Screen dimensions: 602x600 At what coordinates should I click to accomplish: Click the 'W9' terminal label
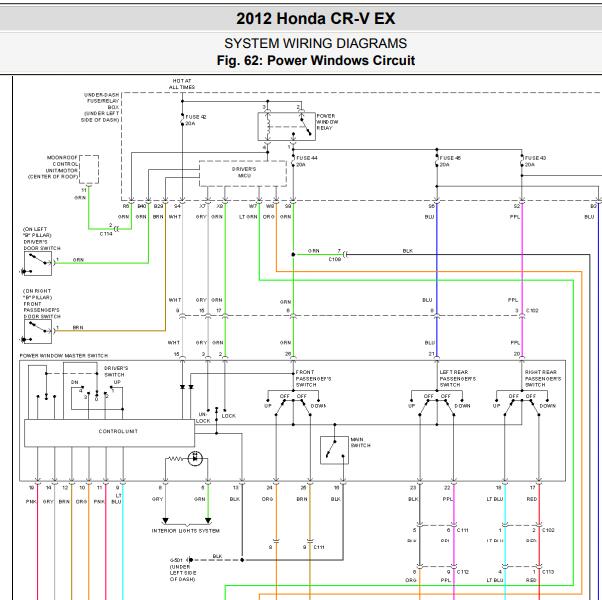(270, 206)
